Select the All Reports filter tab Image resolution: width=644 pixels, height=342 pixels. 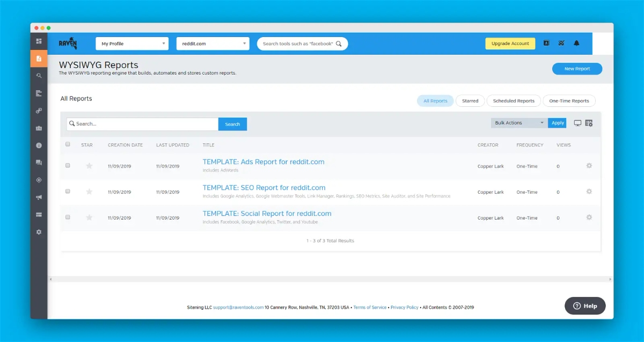click(435, 101)
